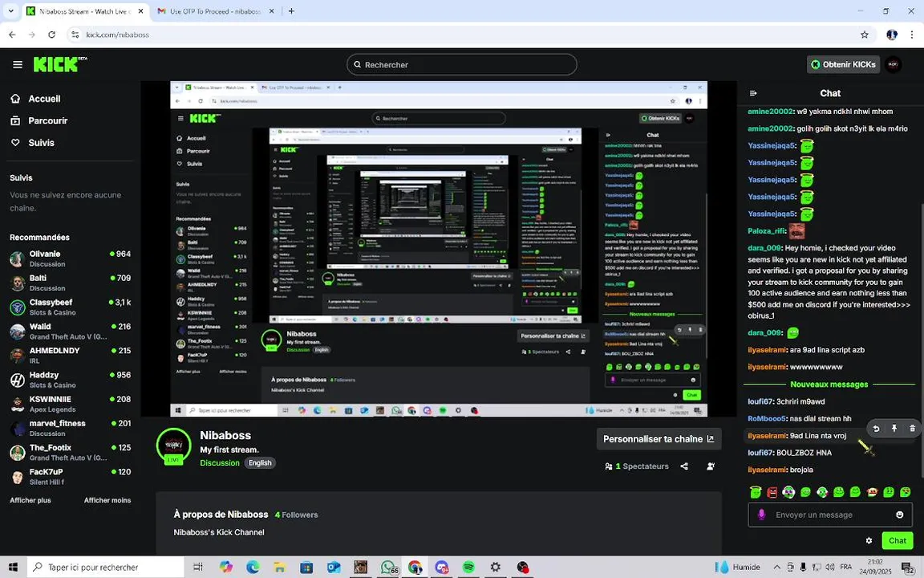Open recommended channel The_Footix

pos(71,453)
